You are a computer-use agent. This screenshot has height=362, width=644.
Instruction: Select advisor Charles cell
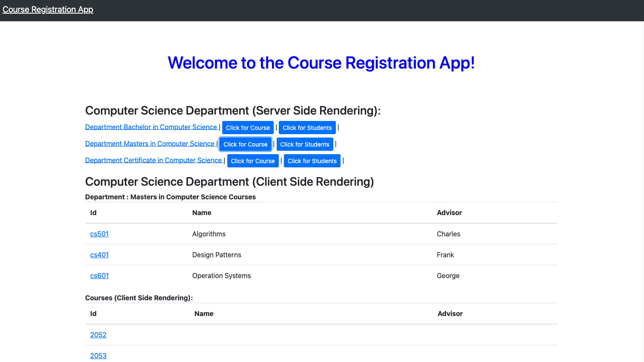click(495, 234)
